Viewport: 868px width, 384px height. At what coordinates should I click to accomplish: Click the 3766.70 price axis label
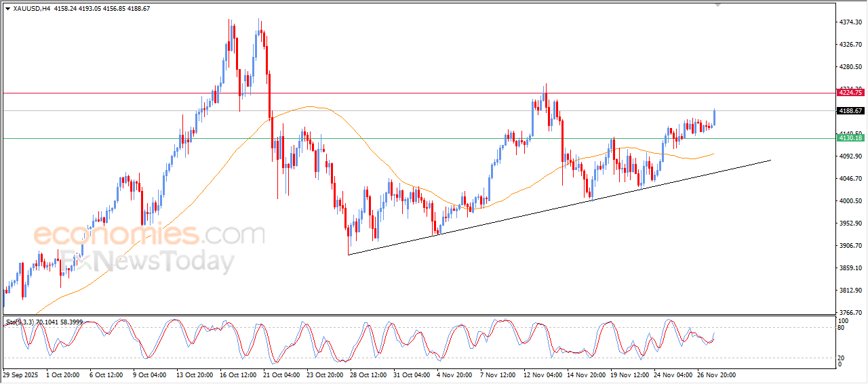[x=850, y=313]
